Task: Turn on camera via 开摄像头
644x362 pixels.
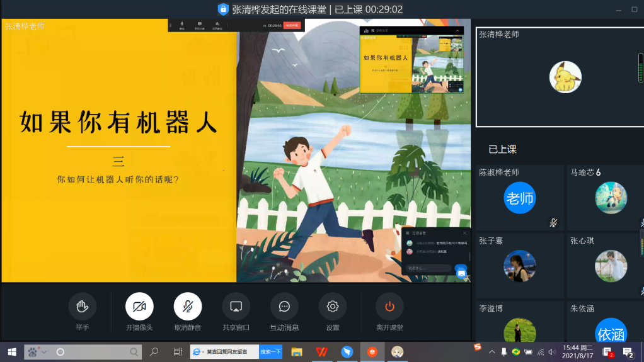Action: point(139,307)
